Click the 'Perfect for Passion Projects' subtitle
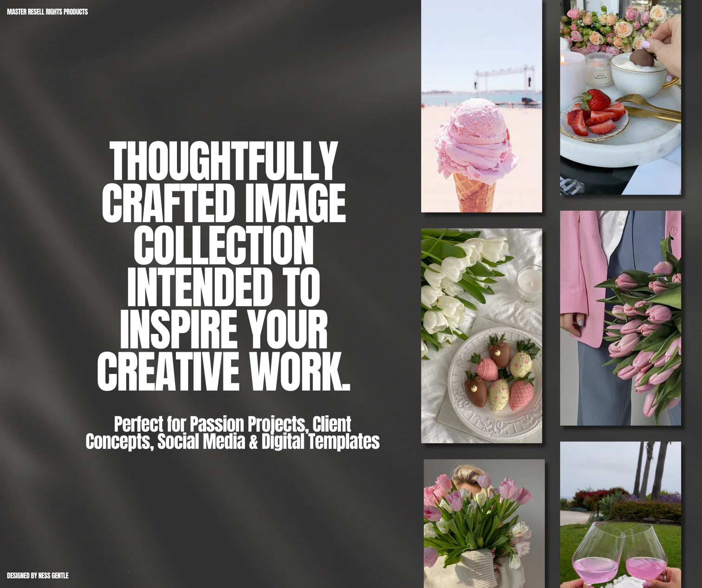This screenshot has width=702, height=588. 233,433
